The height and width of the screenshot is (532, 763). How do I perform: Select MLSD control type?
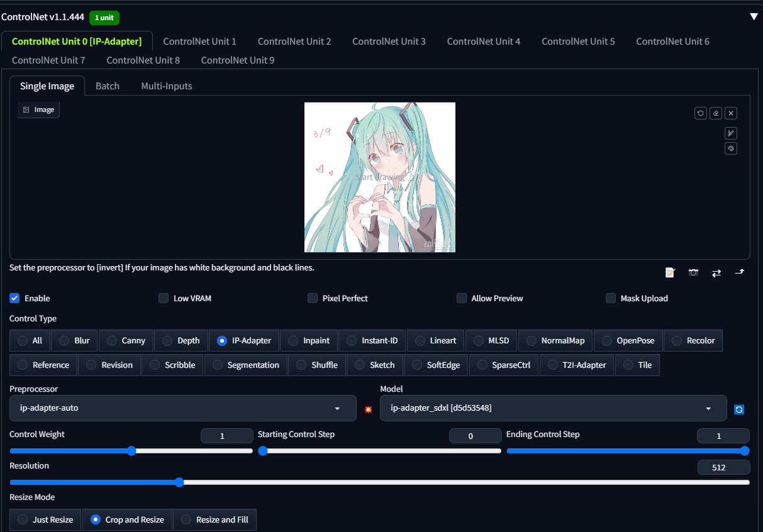pos(492,340)
